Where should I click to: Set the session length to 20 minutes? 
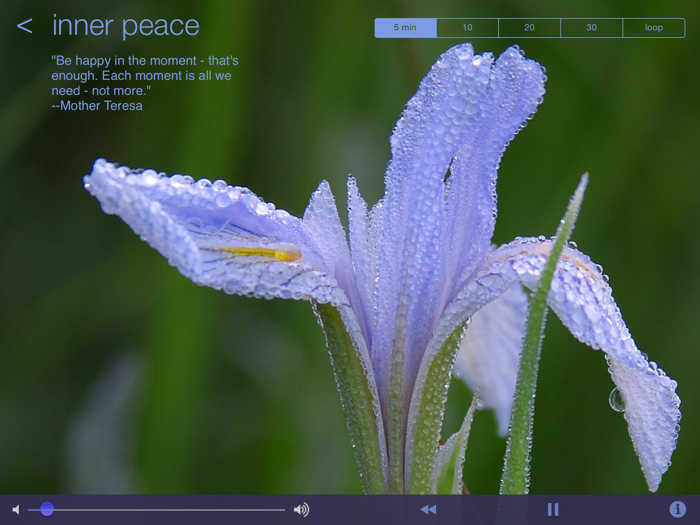point(529,28)
